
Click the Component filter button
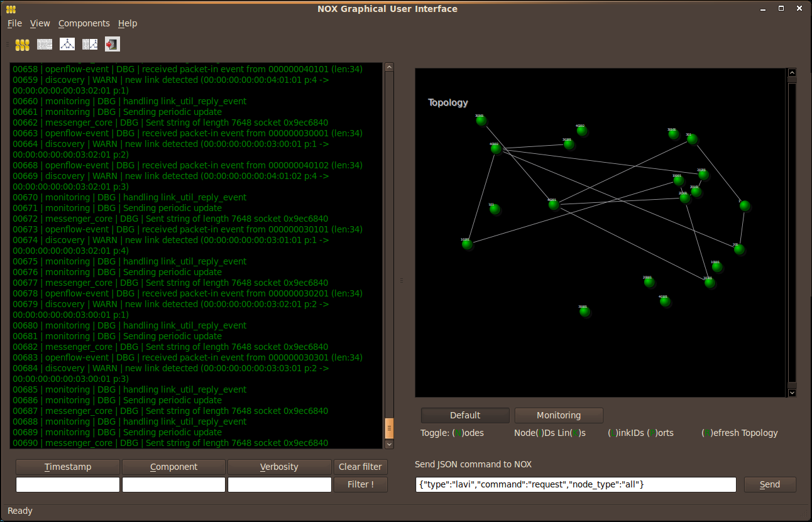coord(173,467)
